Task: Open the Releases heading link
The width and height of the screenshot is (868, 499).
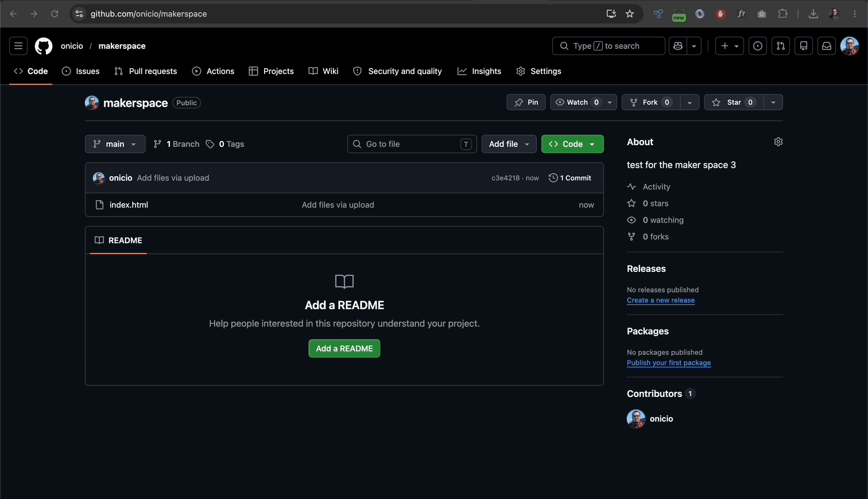Action: pos(646,268)
